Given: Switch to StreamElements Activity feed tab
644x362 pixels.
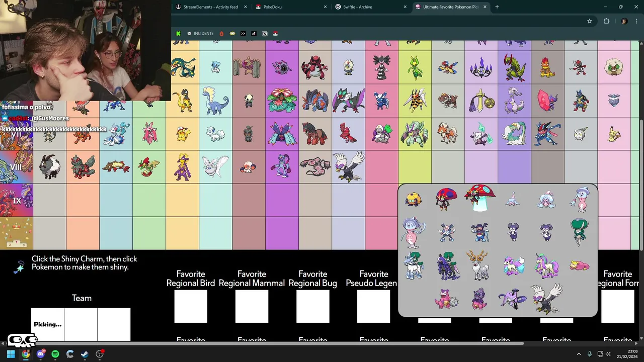Looking at the screenshot, I should (211, 7).
